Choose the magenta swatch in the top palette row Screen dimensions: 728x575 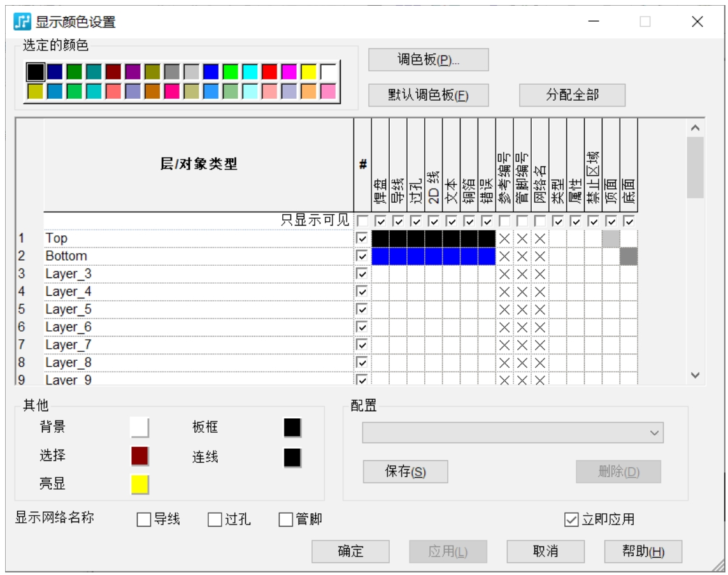point(289,72)
